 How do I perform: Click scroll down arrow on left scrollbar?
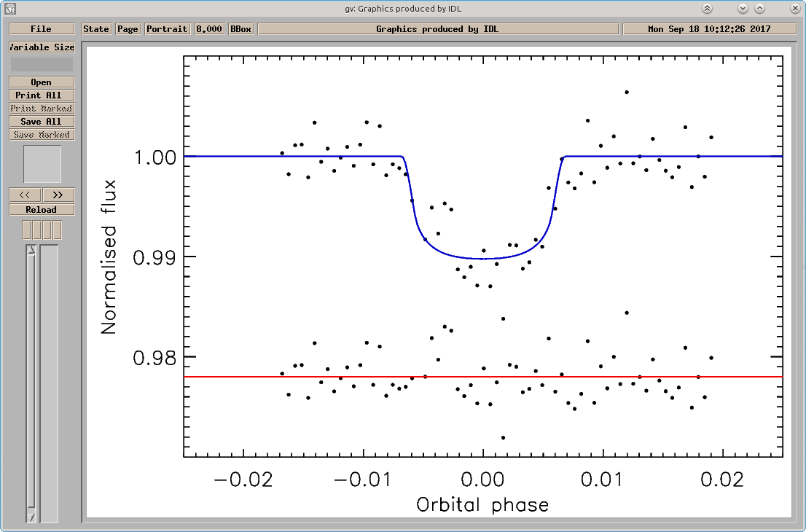(31, 517)
